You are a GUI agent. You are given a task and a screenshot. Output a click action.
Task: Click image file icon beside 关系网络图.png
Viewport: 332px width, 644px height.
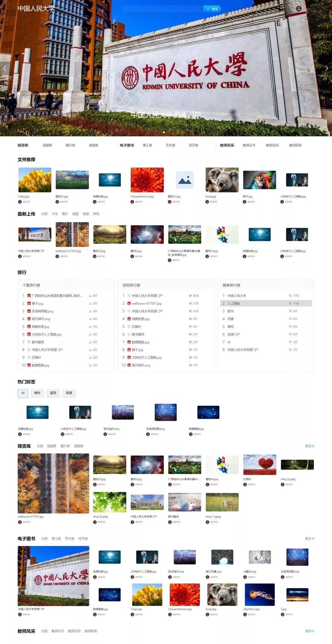pos(29,311)
